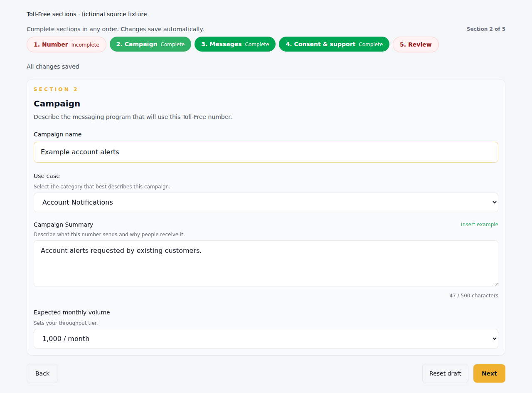
Task: Click the 'Campaign name' label
Action: (58, 134)
